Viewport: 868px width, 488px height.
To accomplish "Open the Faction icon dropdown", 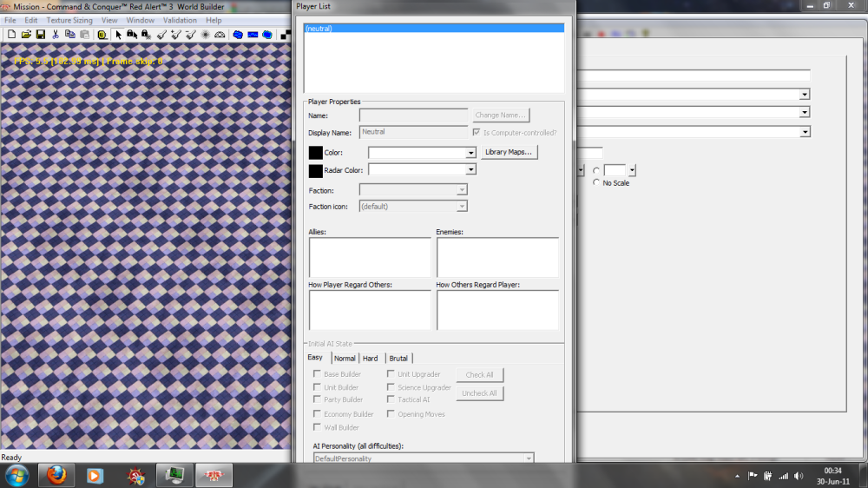I will point(462,207).
